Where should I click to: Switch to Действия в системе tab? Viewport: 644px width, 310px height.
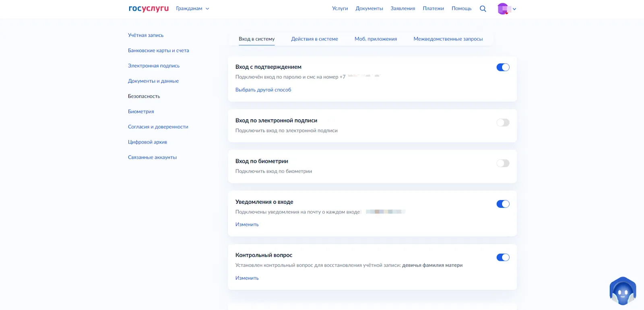314,39
